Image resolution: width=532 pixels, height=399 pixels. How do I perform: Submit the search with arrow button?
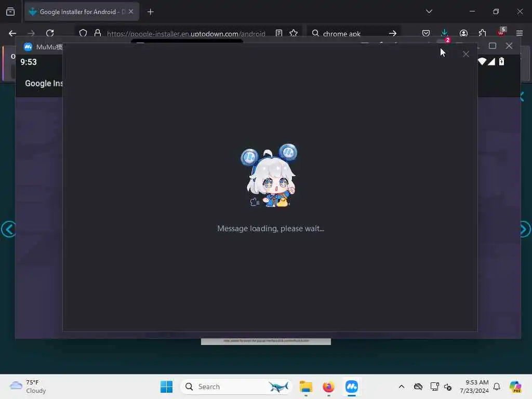tap(393, 33)
